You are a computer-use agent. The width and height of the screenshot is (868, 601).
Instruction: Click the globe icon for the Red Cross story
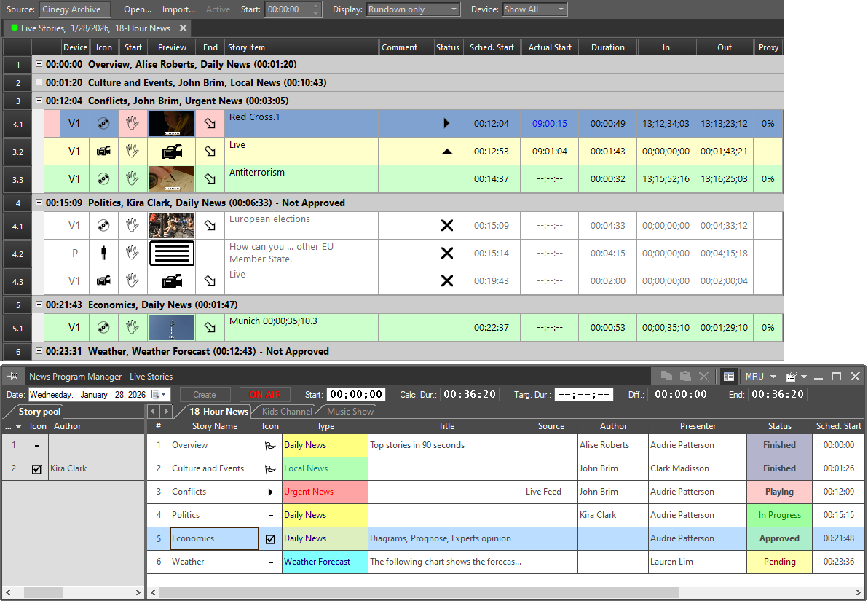click(x=103, y=123)
